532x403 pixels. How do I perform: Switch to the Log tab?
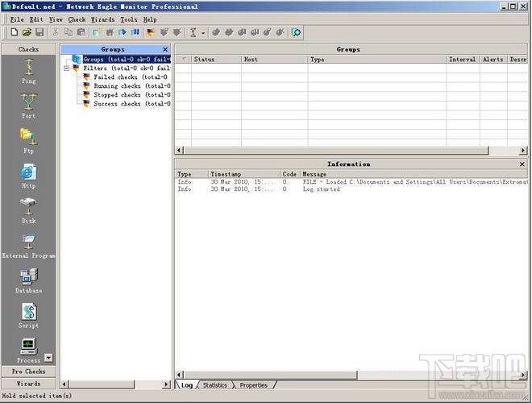[x=187, y=385]
